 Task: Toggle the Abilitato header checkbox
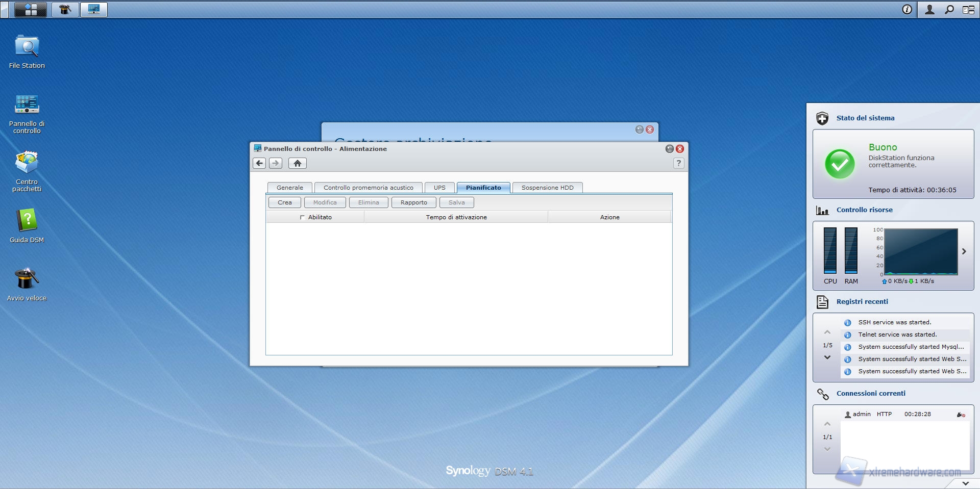tap(302, 217)
